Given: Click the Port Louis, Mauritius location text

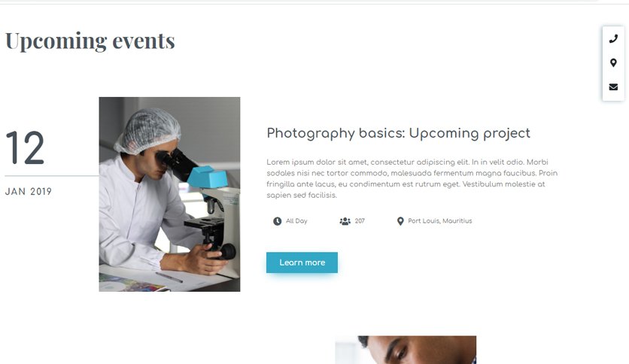Looking at the screenshot, I should point(440,221).
